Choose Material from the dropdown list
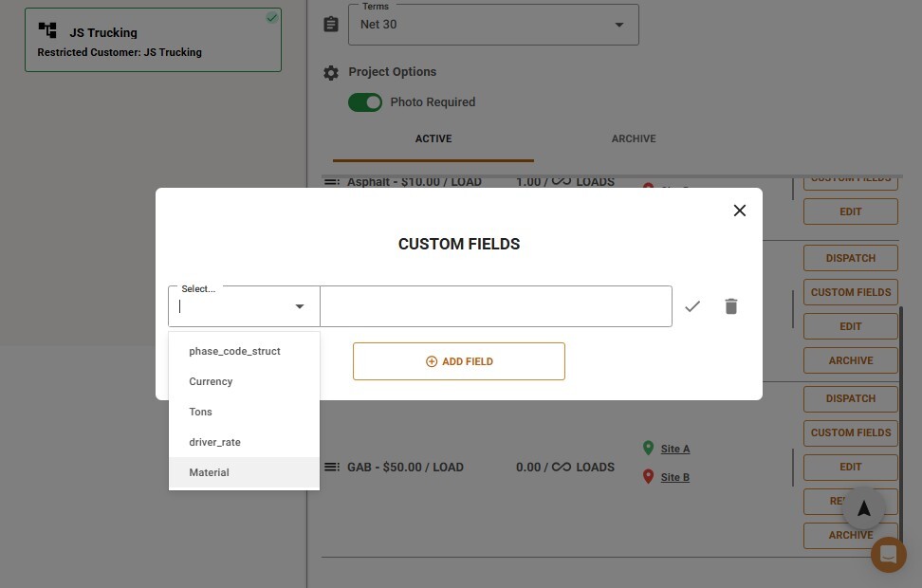 (x=244, y=472)
